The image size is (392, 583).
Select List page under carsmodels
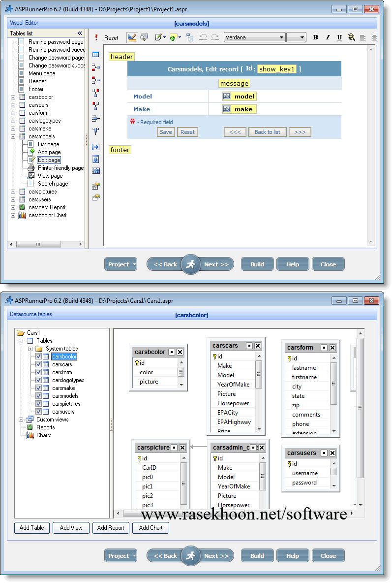pyautogui.click(x=48, y=144)
